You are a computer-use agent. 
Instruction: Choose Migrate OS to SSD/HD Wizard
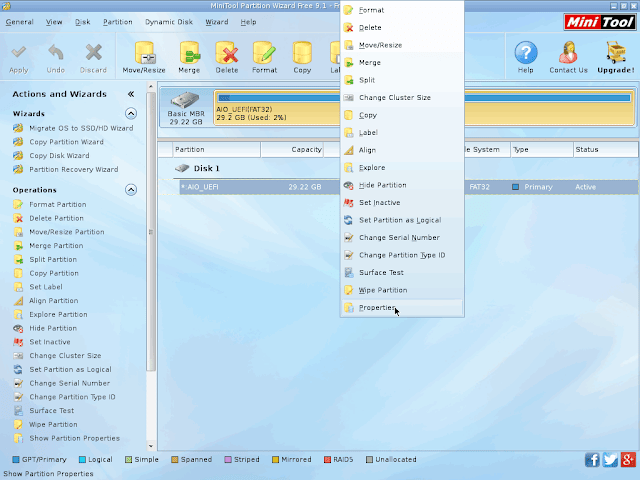(81, 128)
